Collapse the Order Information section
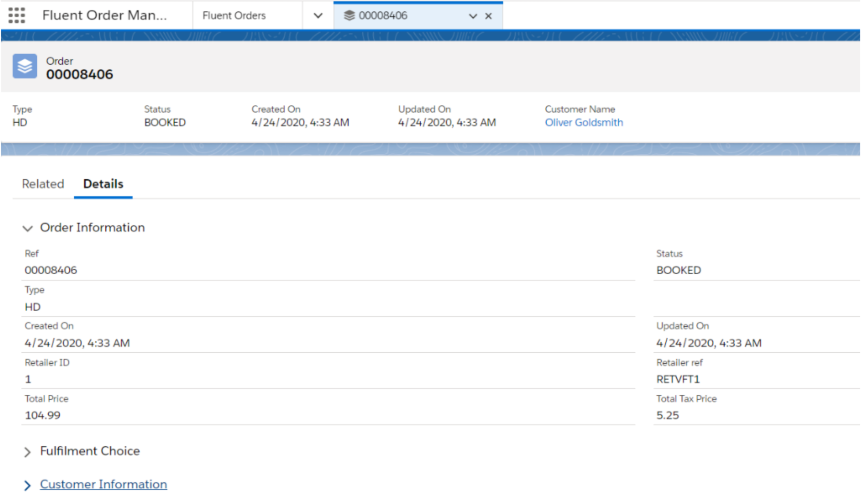The image size is (862, 504). point(28,228)
